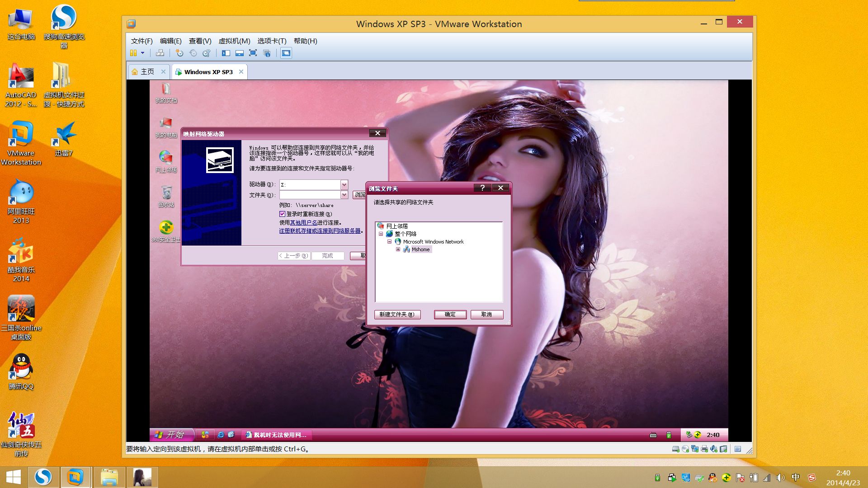Click the help ? button of 浏览文件夹

(482, 188)
